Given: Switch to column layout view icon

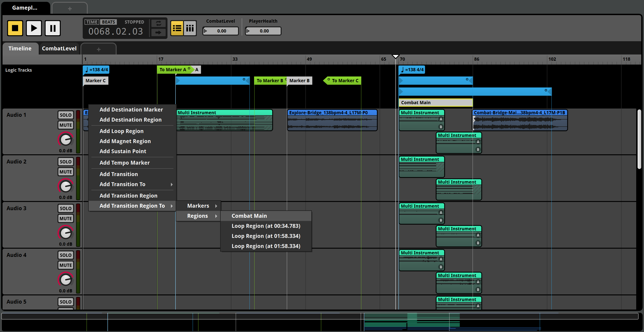Looking at the screenshot, I should point(190,28).
